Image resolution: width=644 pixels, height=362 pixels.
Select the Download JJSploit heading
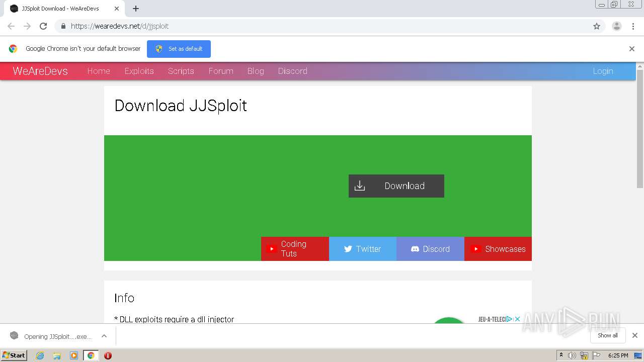pos(181,106)
